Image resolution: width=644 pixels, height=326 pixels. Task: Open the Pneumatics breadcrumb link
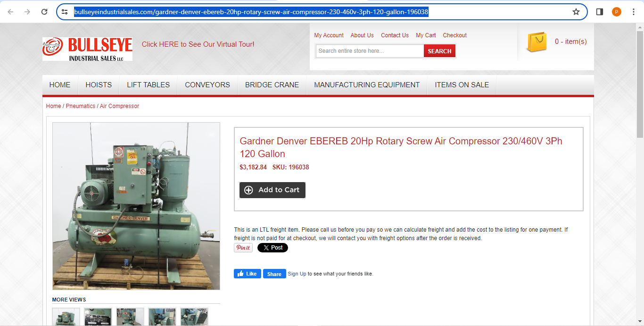[81, 106]
